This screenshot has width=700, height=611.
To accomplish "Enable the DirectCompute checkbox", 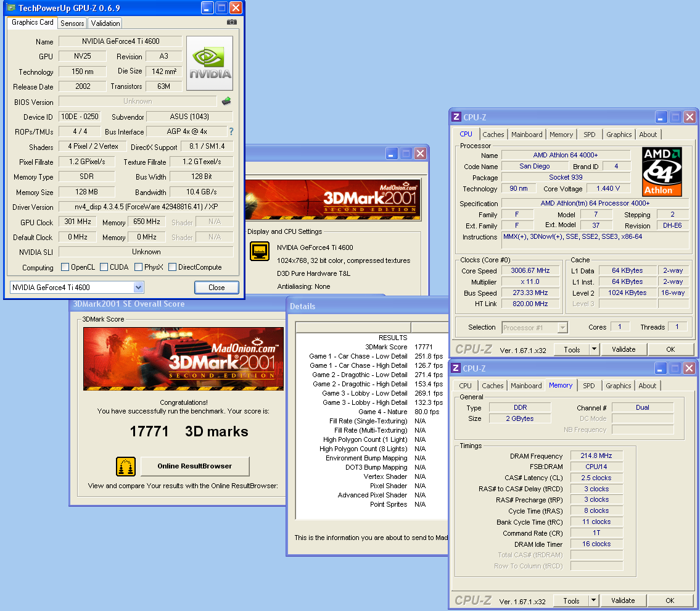I will tap(172, 267).
